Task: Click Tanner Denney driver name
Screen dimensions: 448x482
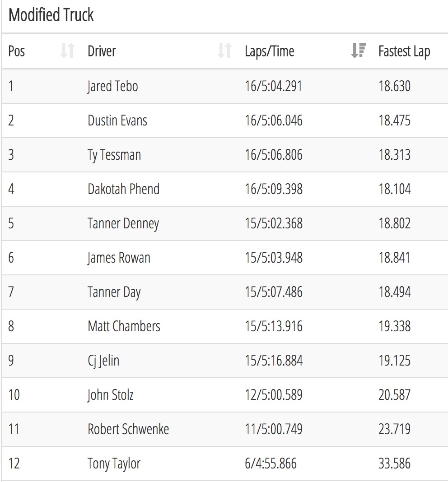Action: coord(123,223)
